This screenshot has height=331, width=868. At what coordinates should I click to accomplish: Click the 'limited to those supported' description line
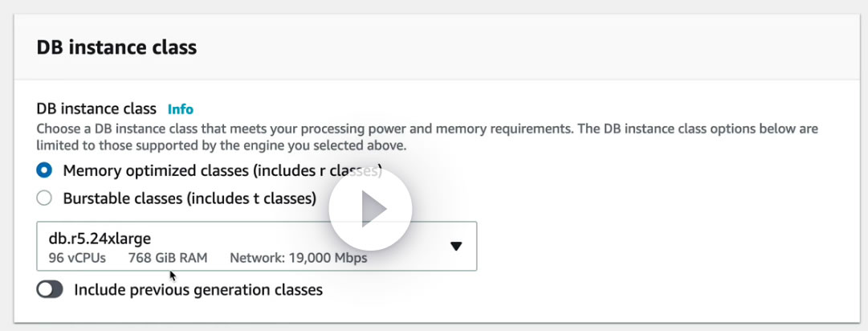click(x=222, y=145)
